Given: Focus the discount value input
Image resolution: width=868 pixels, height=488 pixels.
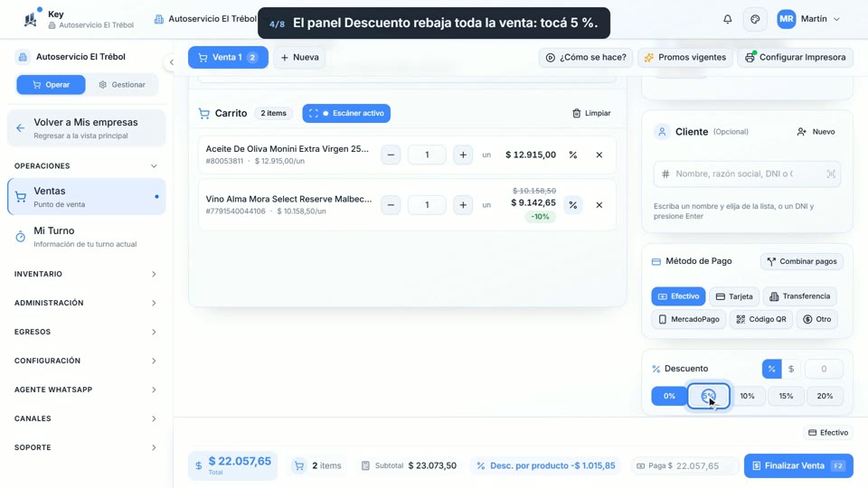Looking at the screenshot, I should (824, 369).
